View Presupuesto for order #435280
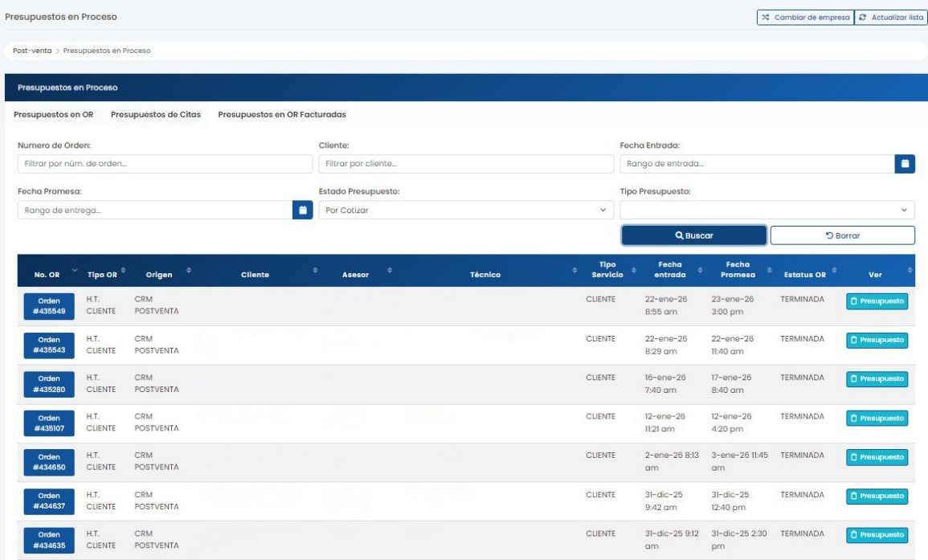Viewport: 928px width, 560px height. coord(877,379)
